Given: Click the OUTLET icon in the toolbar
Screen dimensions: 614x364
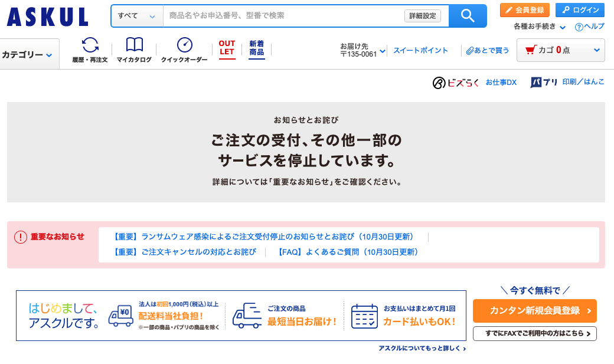Looking at the screenshot, I should click(x=227, y=48).
